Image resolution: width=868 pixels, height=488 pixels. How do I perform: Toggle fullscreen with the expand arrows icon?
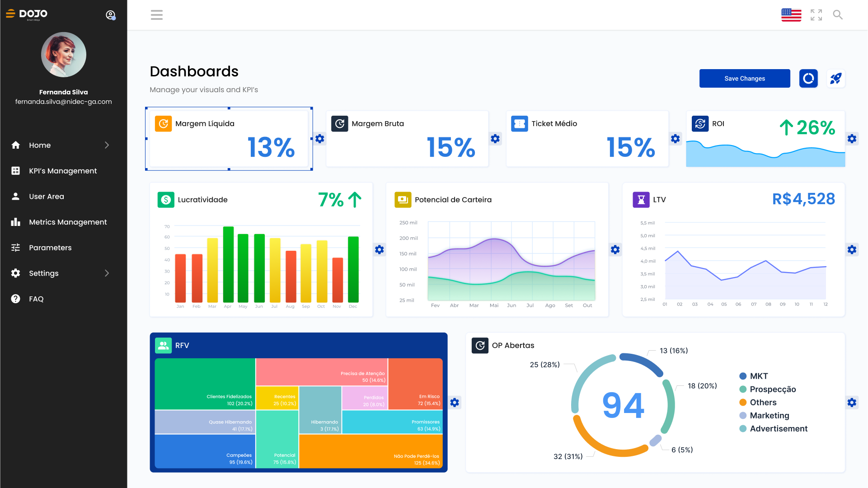pos(816,15)
